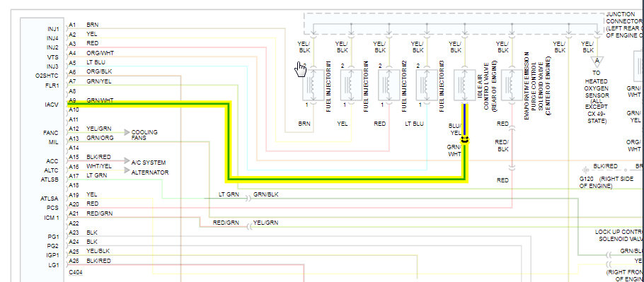The width and height of the screenshot is (644, 282).
Task: Select the ICM 1 signal label
Action: pos(52,218)
